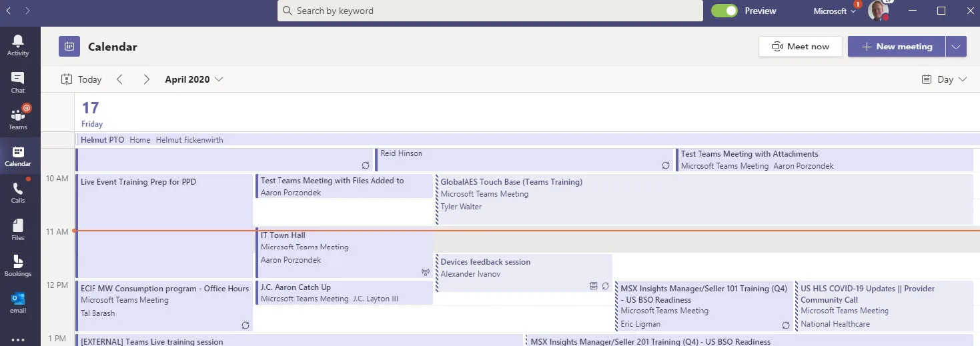
Task: Click the Meet now button
Action: click(x=801, y=47)
